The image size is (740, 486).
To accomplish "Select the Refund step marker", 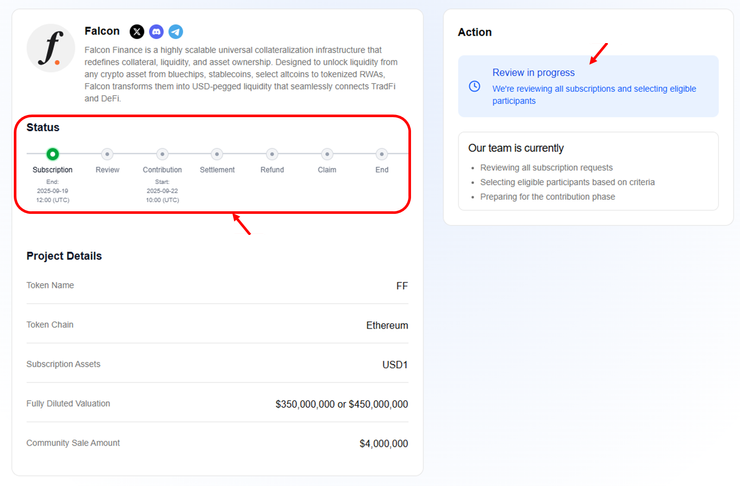I will click(272, 154).
